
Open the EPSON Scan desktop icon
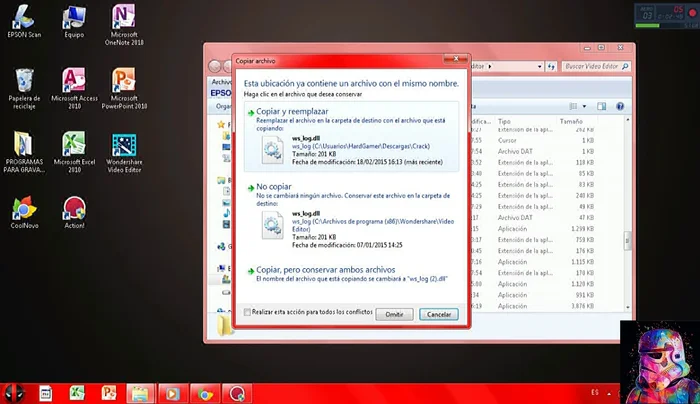pyautogui.click(x=20, y=18)
